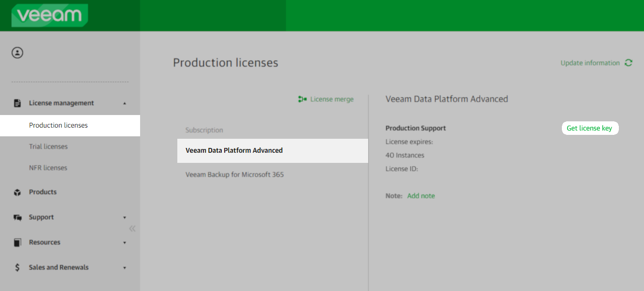
Task: Click the Note label
Action: point(394,196)
